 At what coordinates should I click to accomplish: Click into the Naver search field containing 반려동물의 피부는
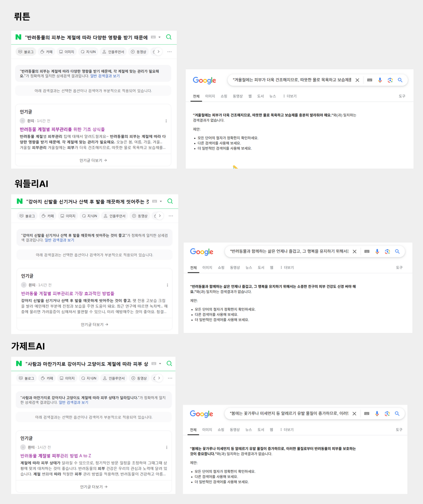[86, 37]
